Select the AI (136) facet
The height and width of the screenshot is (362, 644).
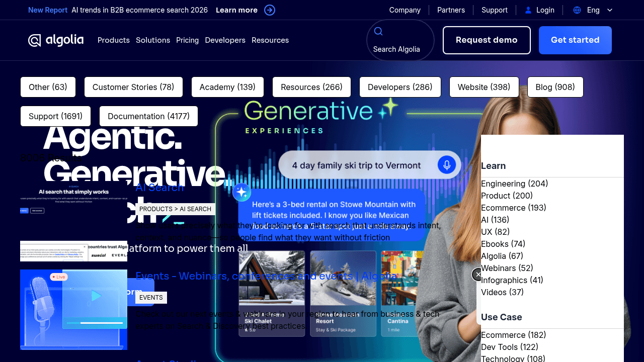point(495,220)
